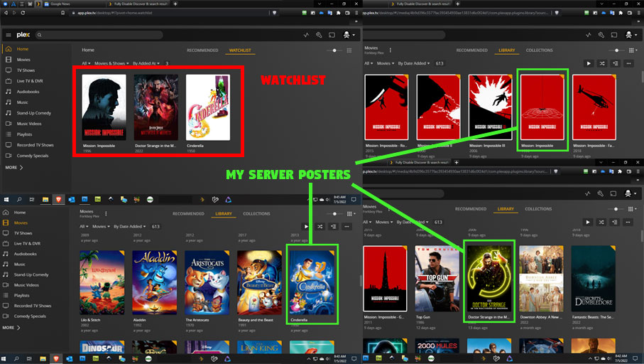
Task: Click add-to-playlist icon in the Aladdin library window
Action: (x=334, y=226)
